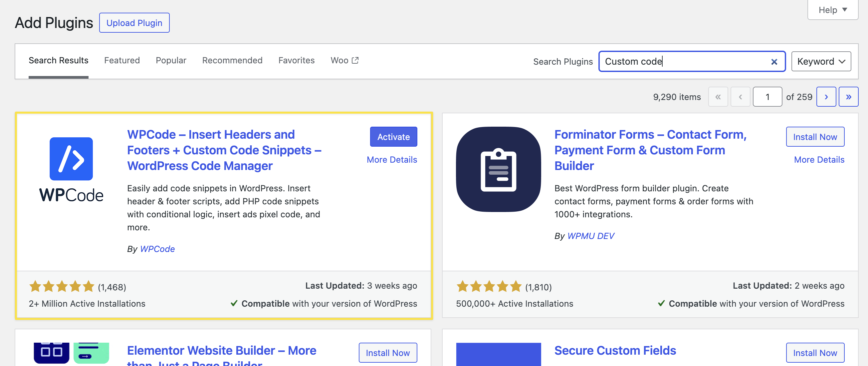Switch to the Popular tab
The image size is (868, 366).
pos(171,60)
